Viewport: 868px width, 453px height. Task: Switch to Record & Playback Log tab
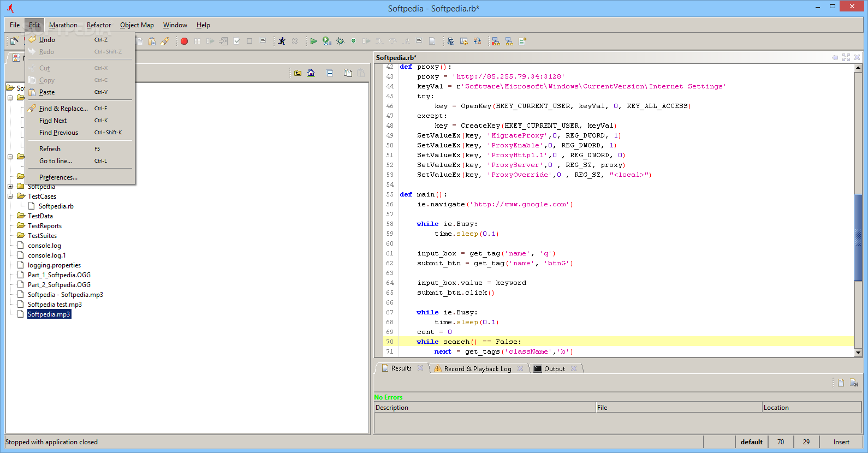pyautogui.click(x=478, y=369)
